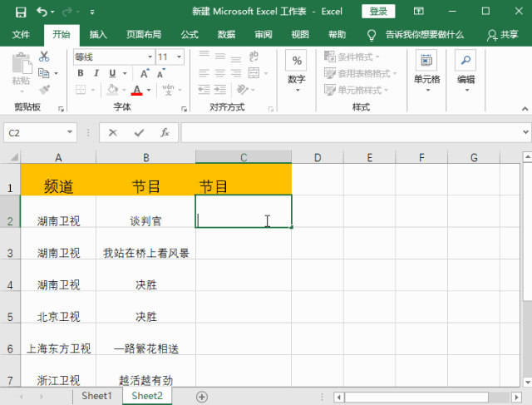Open 单元格样式 cell styles menu
Screen dimensions: 532x405
(356, 90)
